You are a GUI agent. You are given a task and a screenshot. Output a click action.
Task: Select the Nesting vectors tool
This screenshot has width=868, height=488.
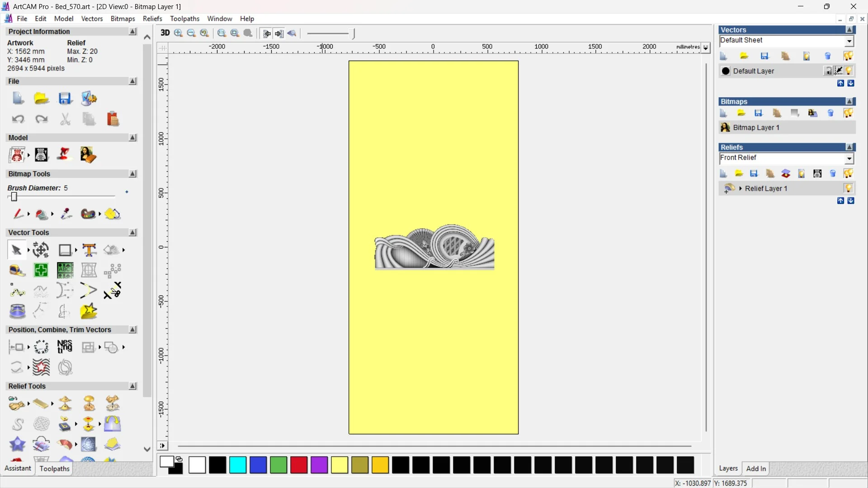click(65, 347)
